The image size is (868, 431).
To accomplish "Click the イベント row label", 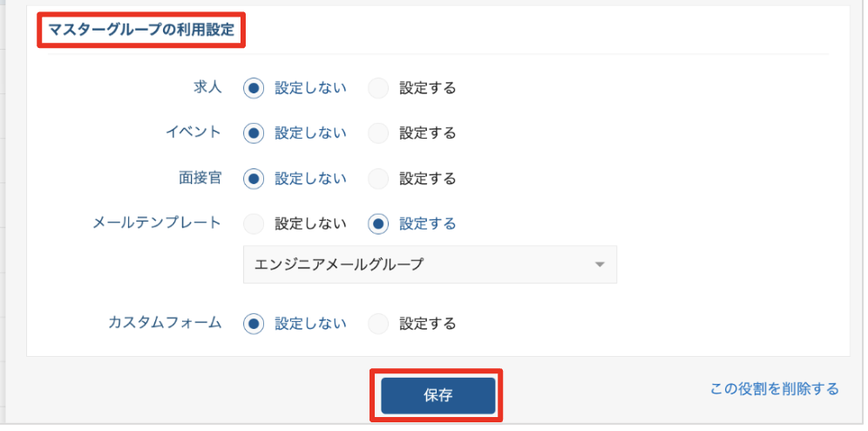I will [x=193, y=133].
